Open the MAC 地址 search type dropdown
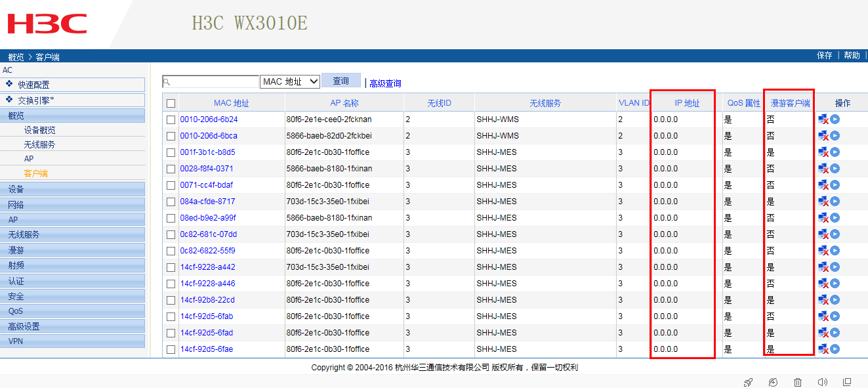The height and width of the screenshot is (388, 868). (x=290, y=81)
